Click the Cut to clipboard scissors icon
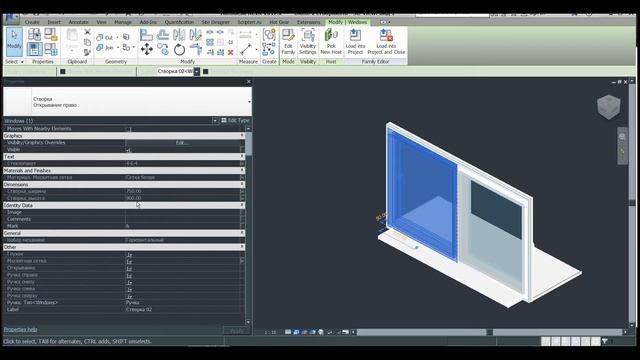This screenshot has height=360, width=640. coord(87,32)
